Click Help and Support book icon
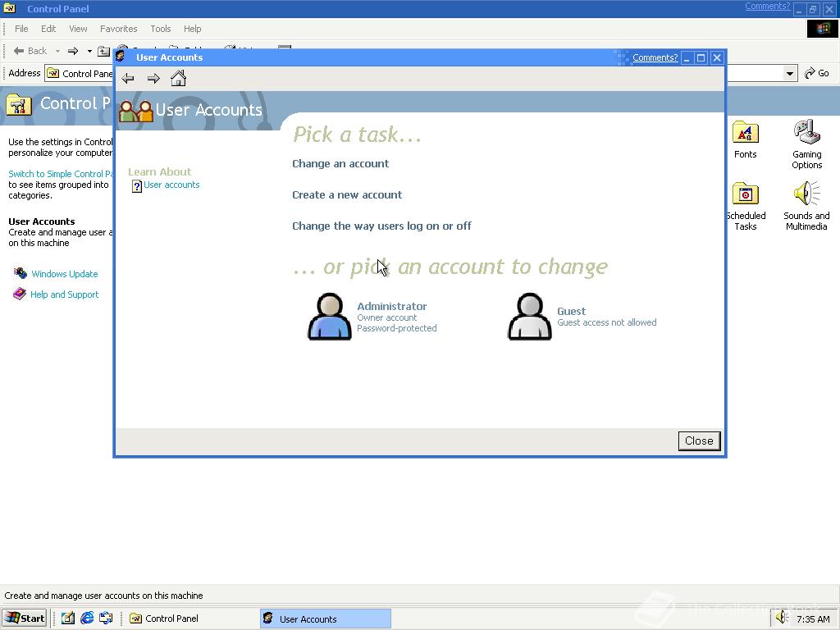Screen dimensions: 840x630 click(x=20, y=294)
